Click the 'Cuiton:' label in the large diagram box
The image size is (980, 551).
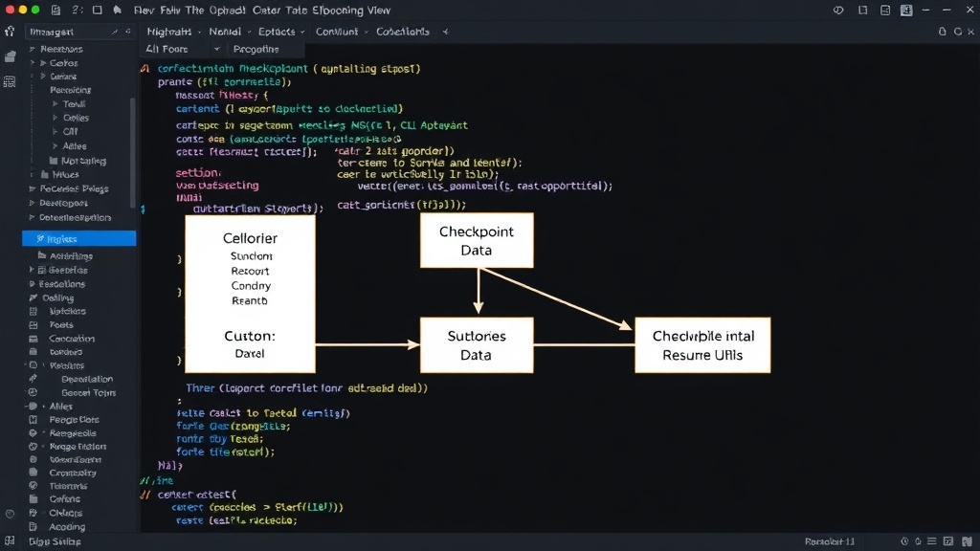[250, 336]
